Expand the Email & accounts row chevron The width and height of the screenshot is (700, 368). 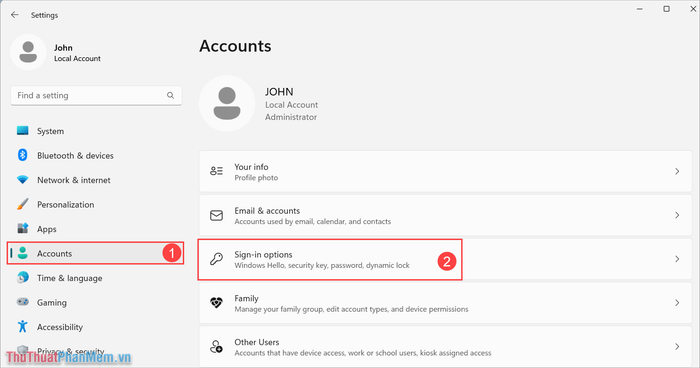click(x=677, y=215)
